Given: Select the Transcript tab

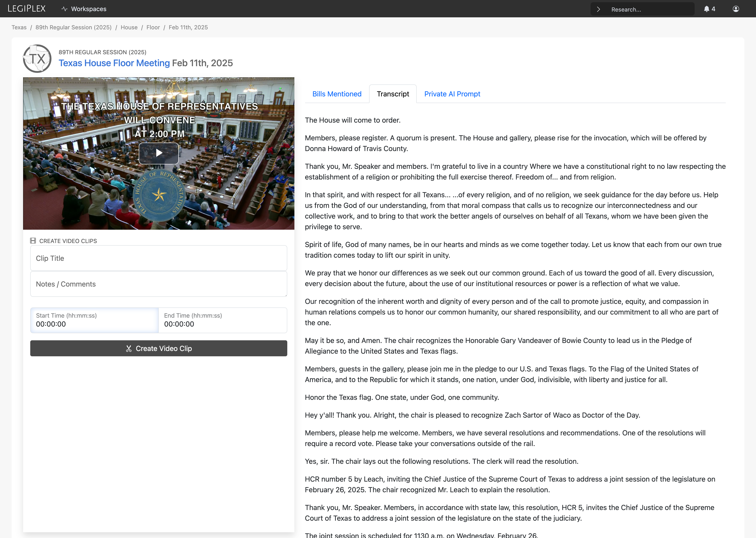Looking at the screenshot, I should coord(393,94).
